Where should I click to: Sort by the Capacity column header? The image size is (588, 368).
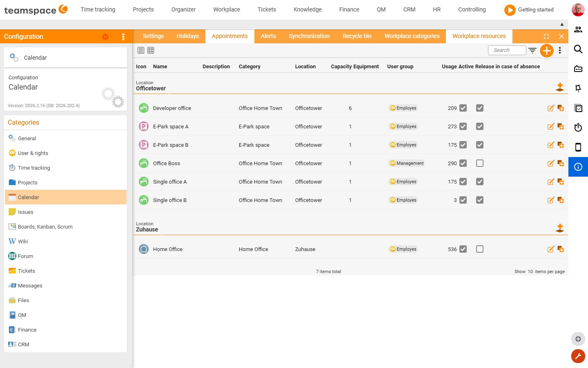(x=341, y=66)
